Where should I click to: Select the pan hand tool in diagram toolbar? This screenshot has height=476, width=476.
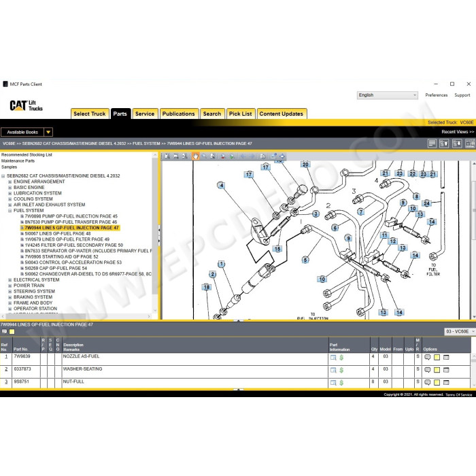point(195,156)
